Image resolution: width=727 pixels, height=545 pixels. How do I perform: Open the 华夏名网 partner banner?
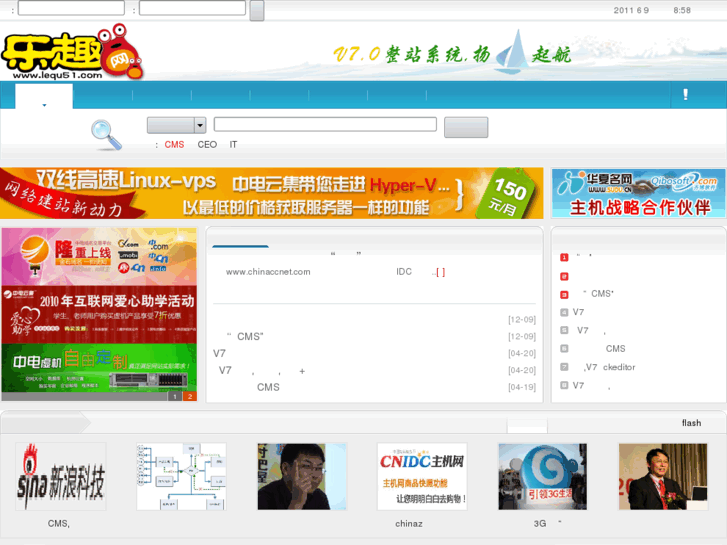tap(638, 193)
